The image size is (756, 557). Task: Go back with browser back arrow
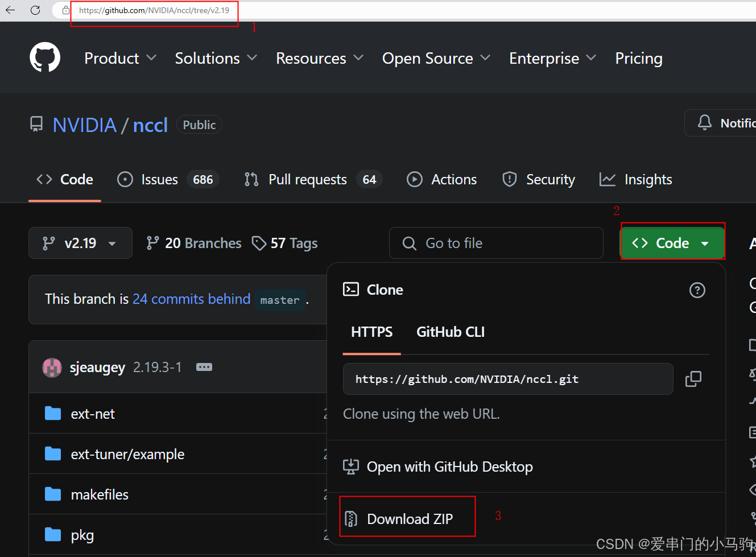[x=10, y=10]
